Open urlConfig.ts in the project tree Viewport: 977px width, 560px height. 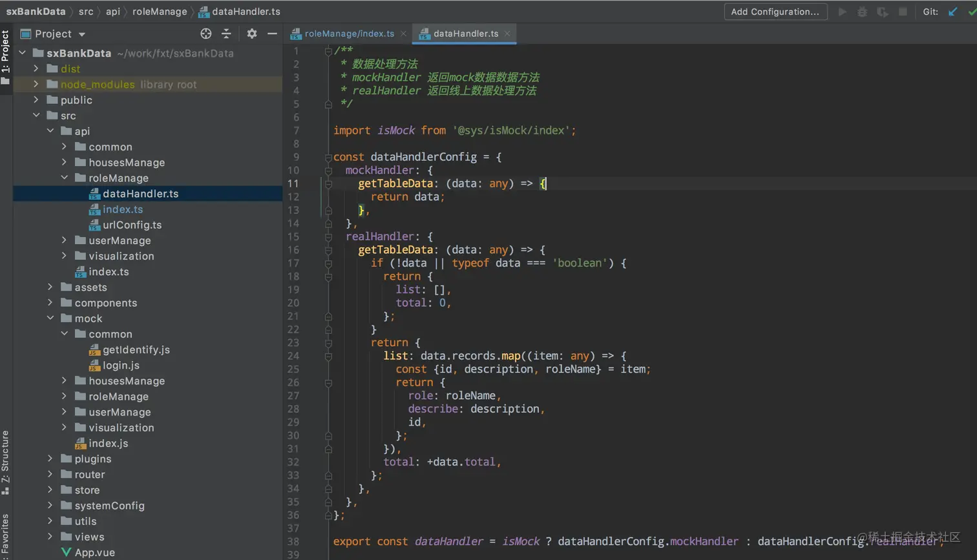pos(132,225)
